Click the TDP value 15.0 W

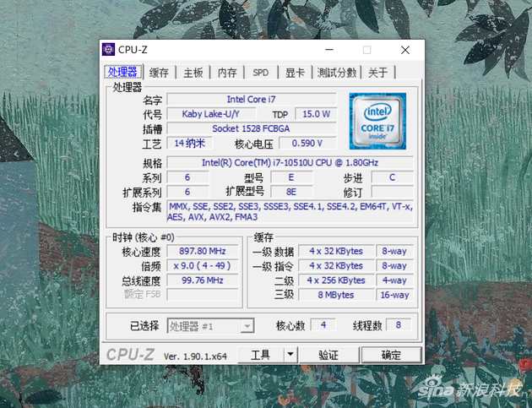tap(316, 114)
